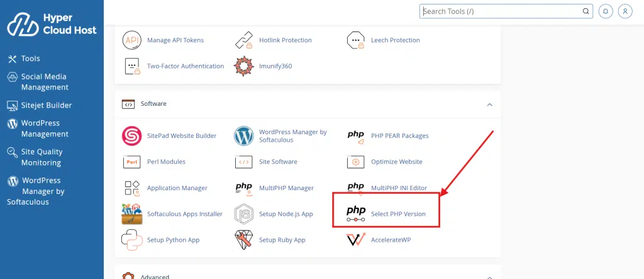Open the Manage API Tokens icon

pyautogui.click(x=132, y=40)
